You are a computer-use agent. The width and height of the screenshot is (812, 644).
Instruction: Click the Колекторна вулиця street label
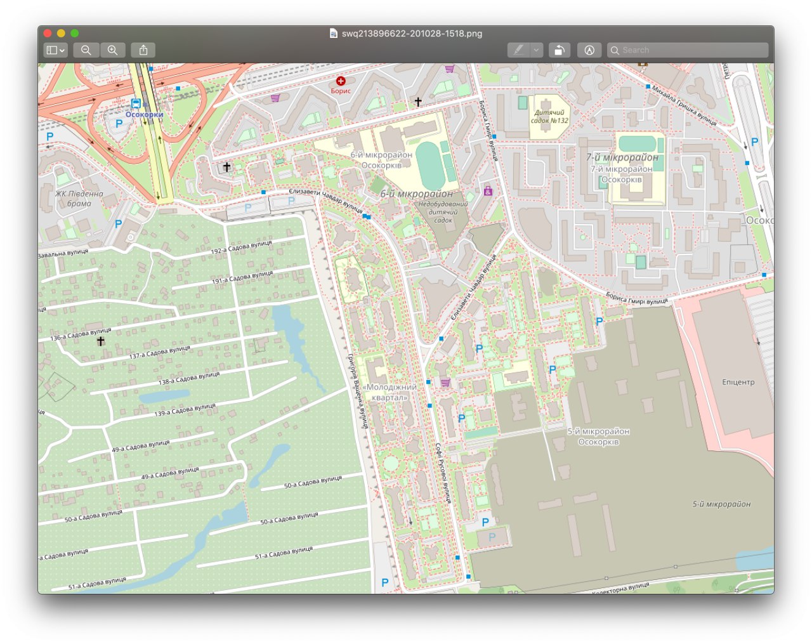pos(620,588)
